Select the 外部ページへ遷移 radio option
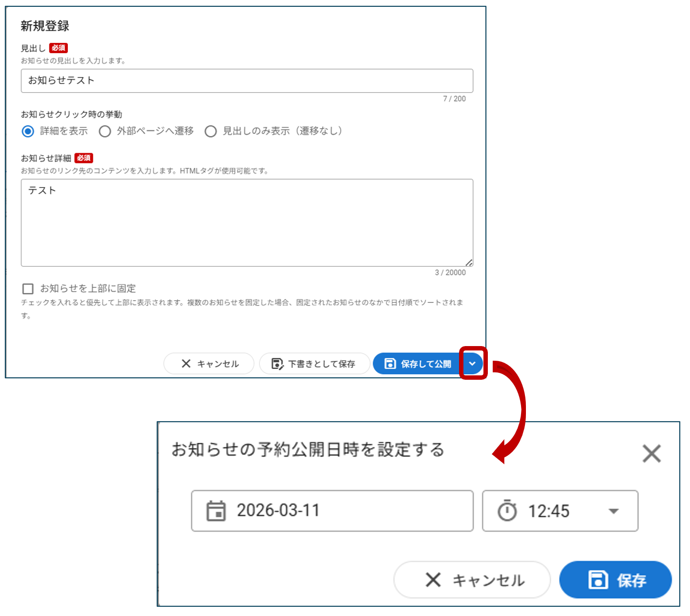 (105, 131)
